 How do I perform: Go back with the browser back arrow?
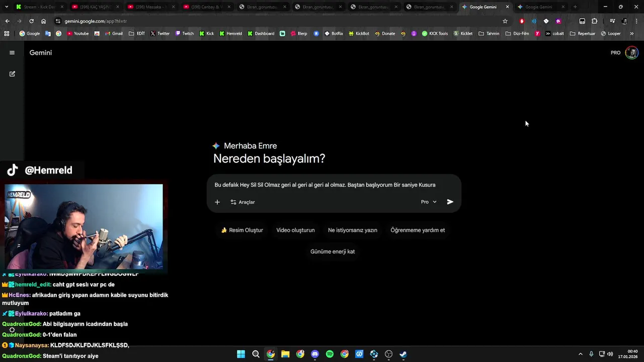7,21
